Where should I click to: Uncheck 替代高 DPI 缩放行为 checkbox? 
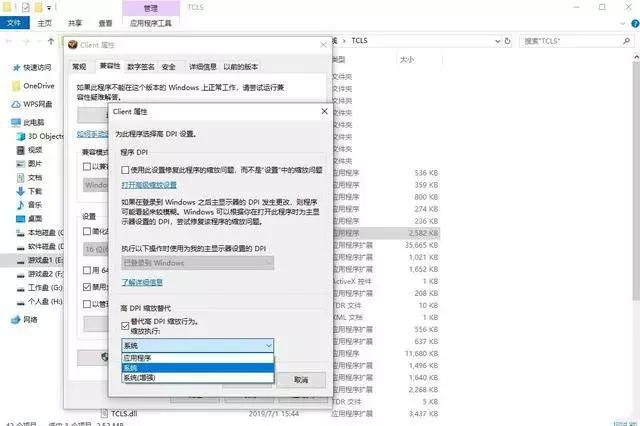pyautogui.click(x=125, y=326)
